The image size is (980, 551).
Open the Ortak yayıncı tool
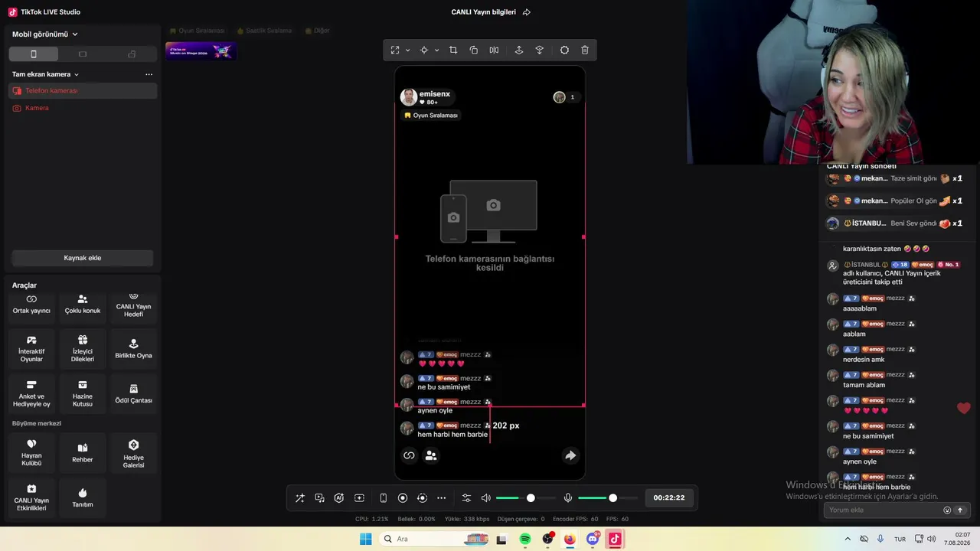coord(31,305)
